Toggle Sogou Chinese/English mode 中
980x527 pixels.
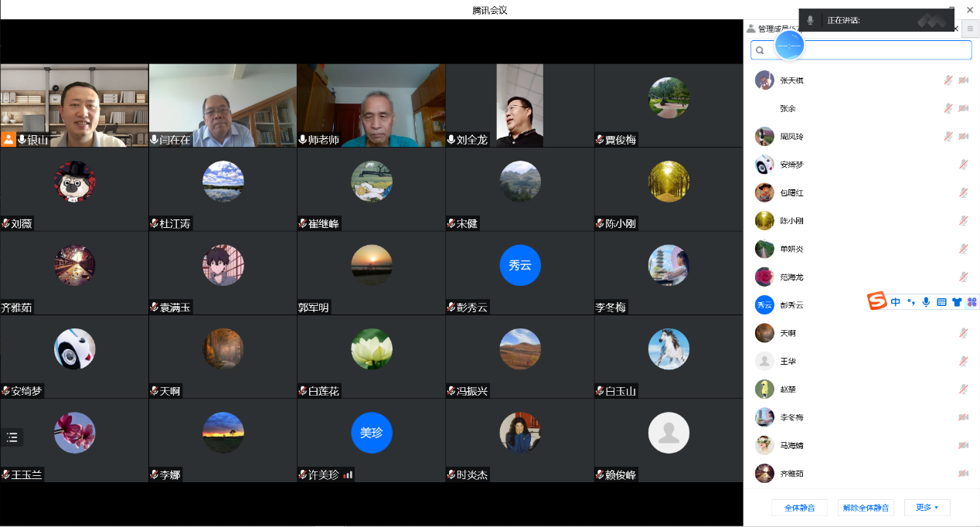[x=896, y=302]
